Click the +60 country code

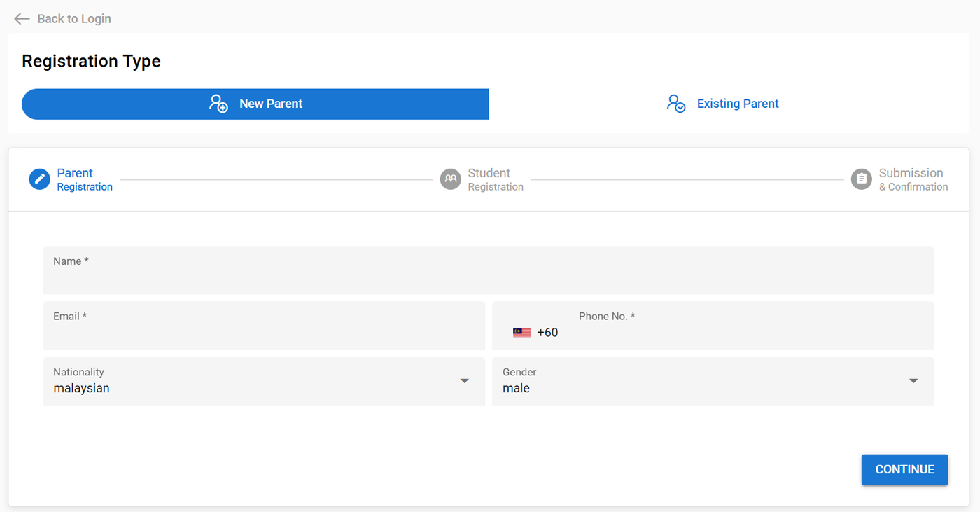pyautogui.click(x=547, y=333)
